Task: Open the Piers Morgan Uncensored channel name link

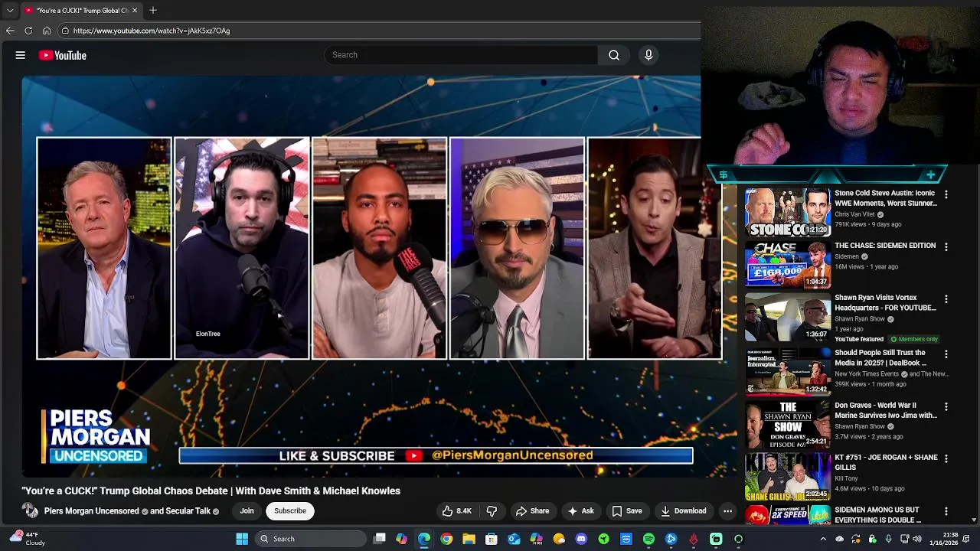Action: (x=91, y=510)
